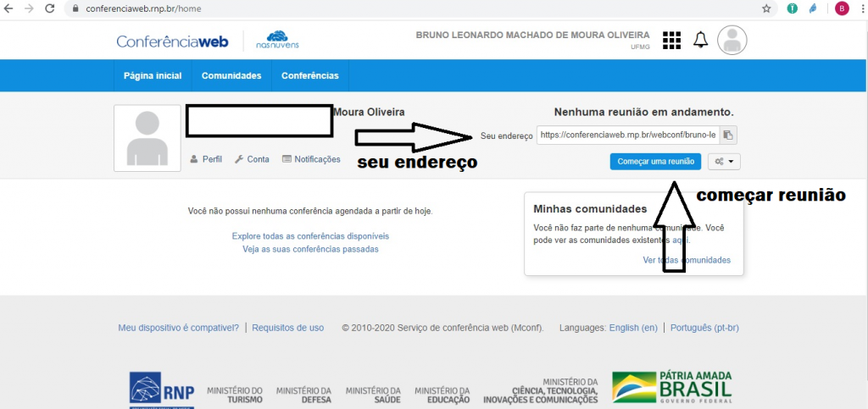Switch to the Comunidades tab

[231, 75]
